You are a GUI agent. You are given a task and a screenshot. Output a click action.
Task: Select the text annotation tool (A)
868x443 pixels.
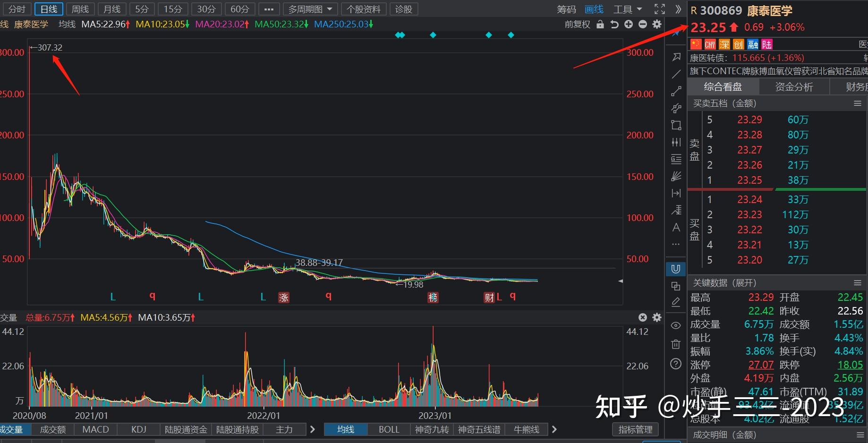point(676,227)
